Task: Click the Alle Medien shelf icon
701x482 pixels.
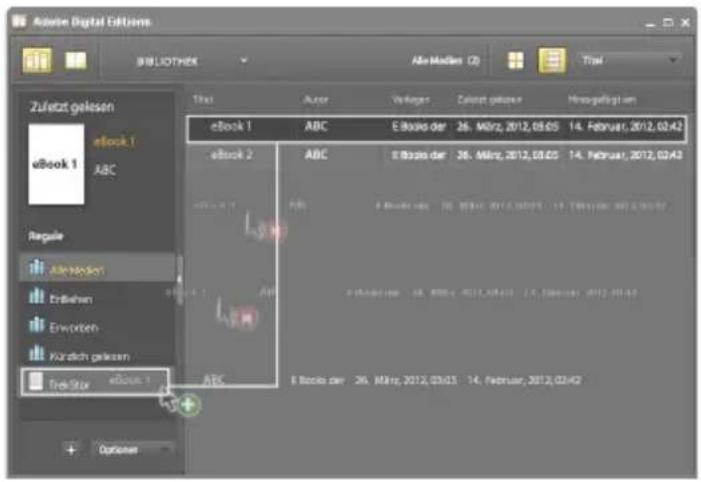Action: pos(36,267)
